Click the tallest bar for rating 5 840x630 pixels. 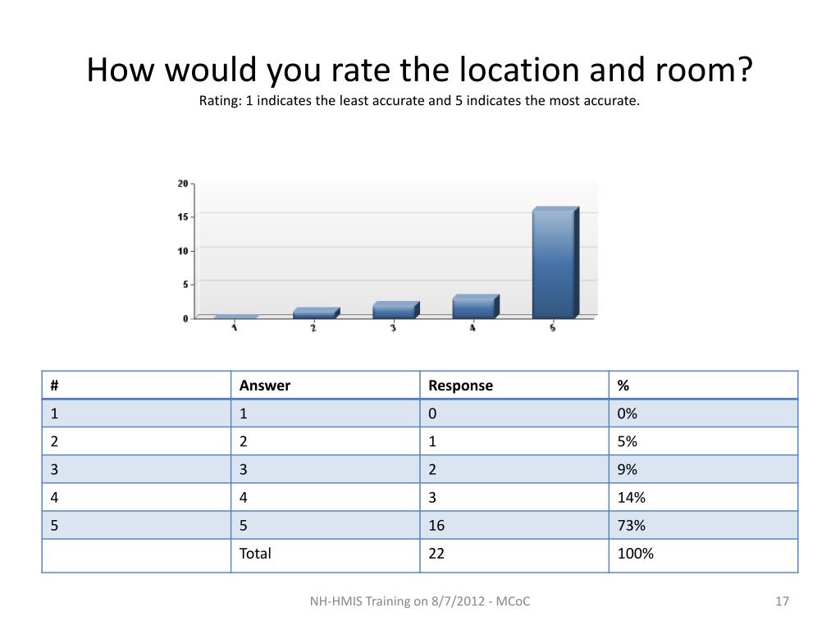pos(555,262)
